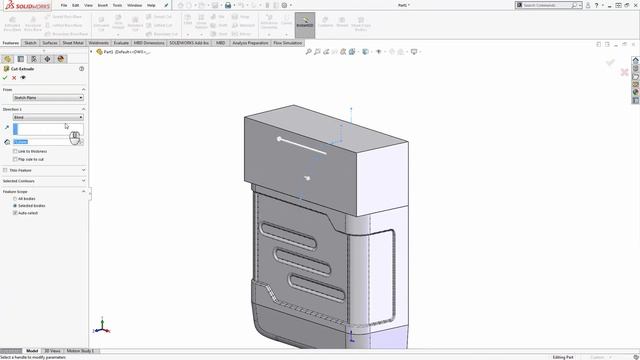640x360 pixels.
Task: Cancel the Cut-Extrude with the red X
Action: click(x=14, y=78)
